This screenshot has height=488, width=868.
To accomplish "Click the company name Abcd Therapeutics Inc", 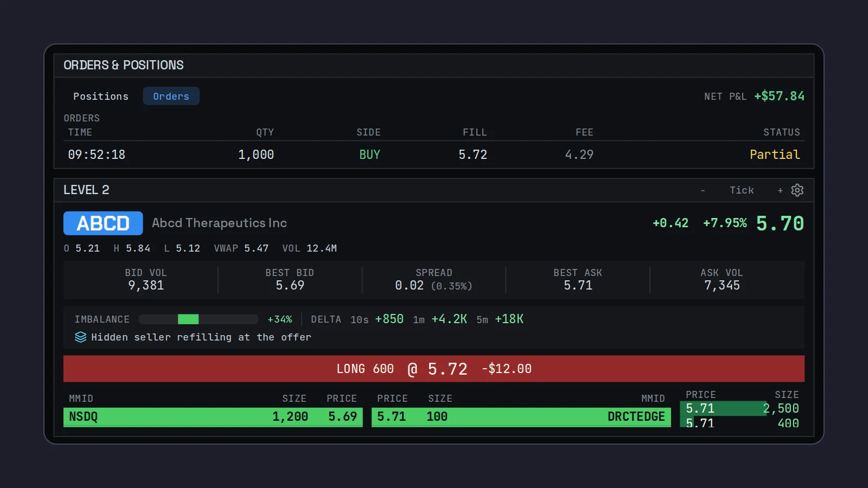I will click(219, 223).
